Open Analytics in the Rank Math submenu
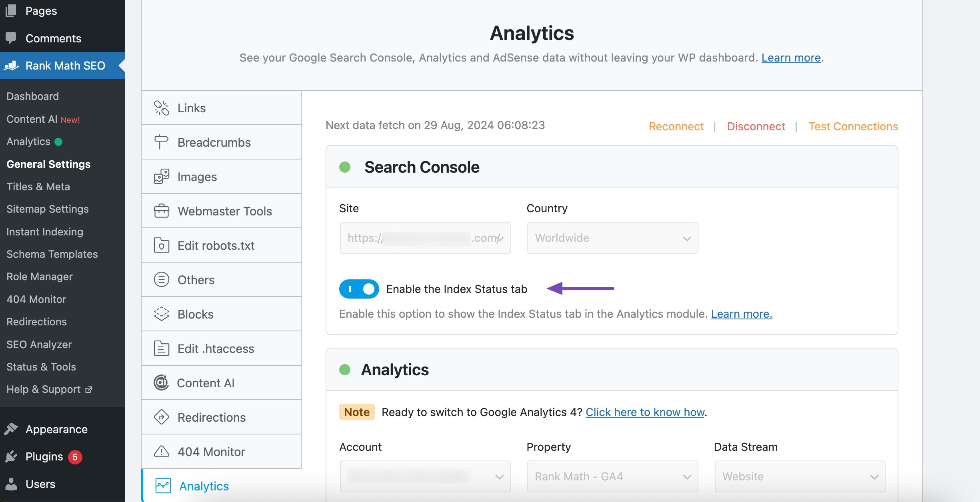Screen dimensions: 980x502 pyautogui.click(x=28, y=141)
